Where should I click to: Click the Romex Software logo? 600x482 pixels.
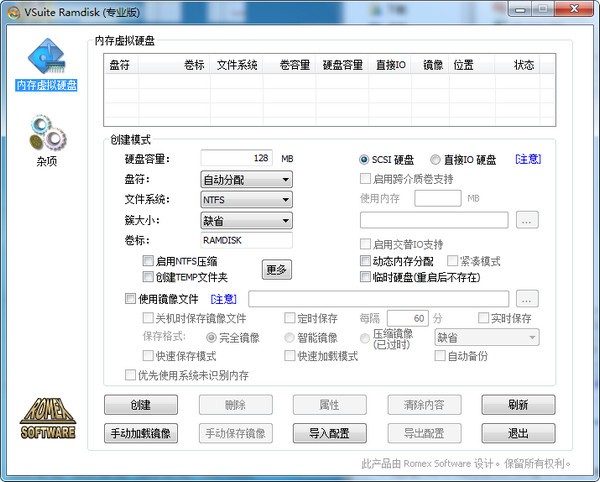point(48,418)
